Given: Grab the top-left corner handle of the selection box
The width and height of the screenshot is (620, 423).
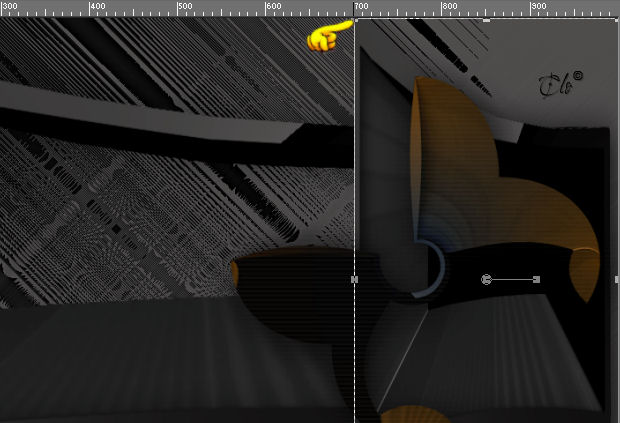Looking at the screenshot, I should (x=355, y=19).
